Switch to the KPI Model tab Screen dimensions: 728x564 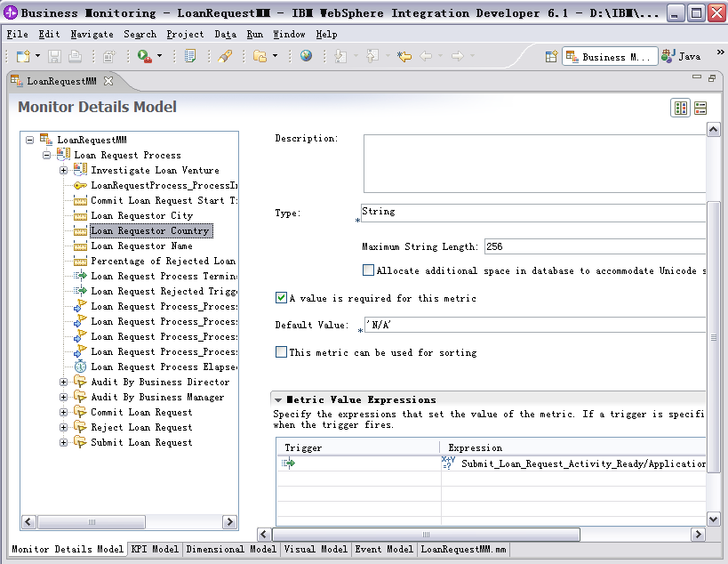pyautogui.click(x=155, y=549)
